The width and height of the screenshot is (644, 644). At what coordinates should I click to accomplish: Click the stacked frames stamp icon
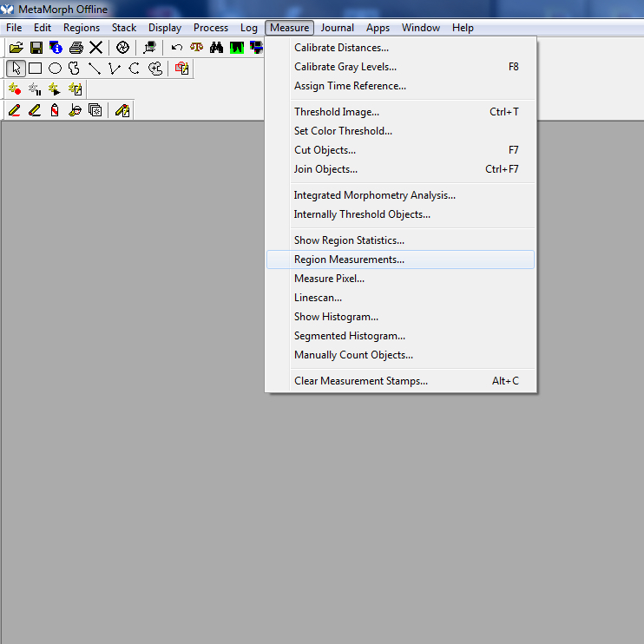coord(95,110)
